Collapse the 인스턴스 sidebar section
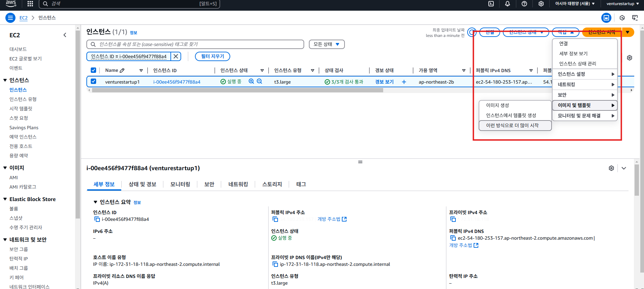The height and width of the screenshot is (289, 644). pyautogui.click(x=5, y=80)
